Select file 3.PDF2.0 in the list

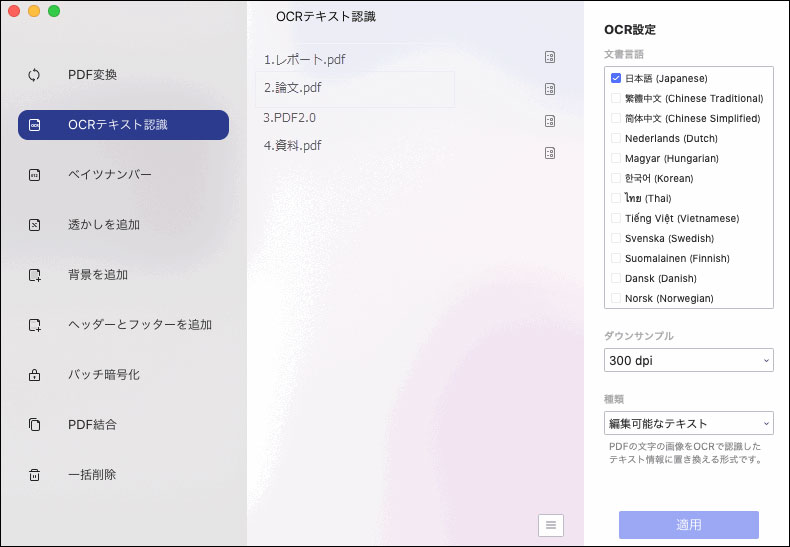click(x=289, y=118)
